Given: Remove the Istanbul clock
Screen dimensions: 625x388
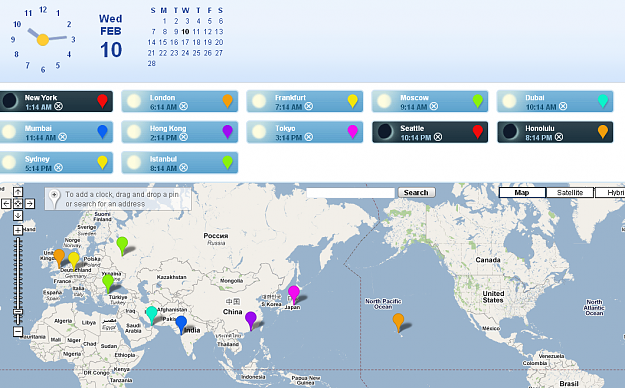Looking at the screenshot, I should [x=183, y=167].
